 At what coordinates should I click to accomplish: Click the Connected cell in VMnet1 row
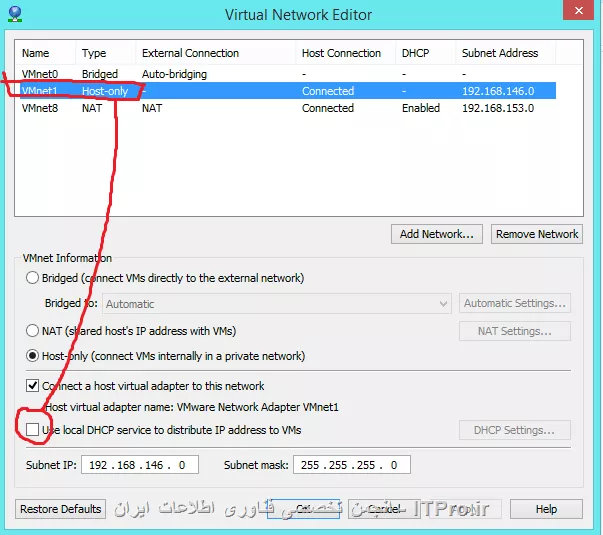tap(328, 91)
